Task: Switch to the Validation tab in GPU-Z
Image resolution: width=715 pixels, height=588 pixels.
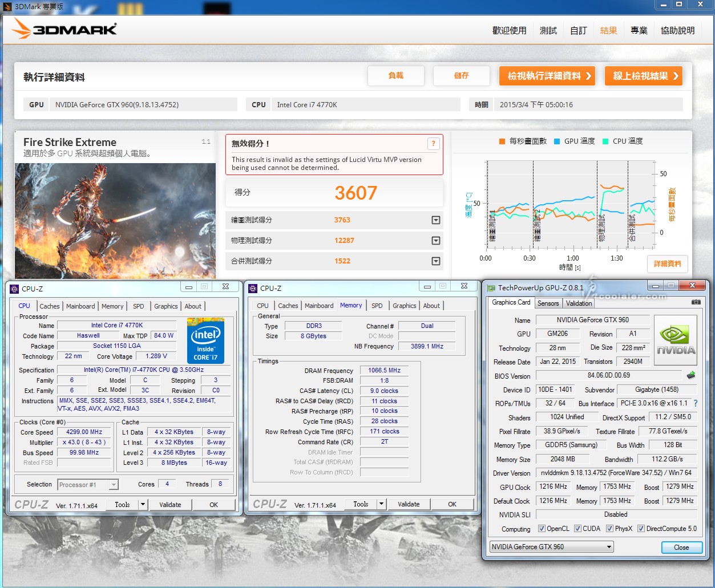Action: click(579, 303)
